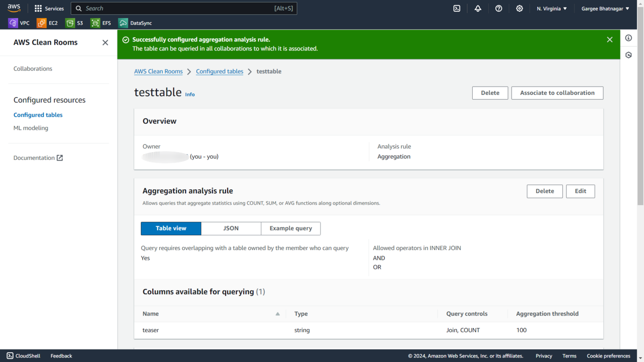Click the Type column header
The image size is (644, 362).
301,314
